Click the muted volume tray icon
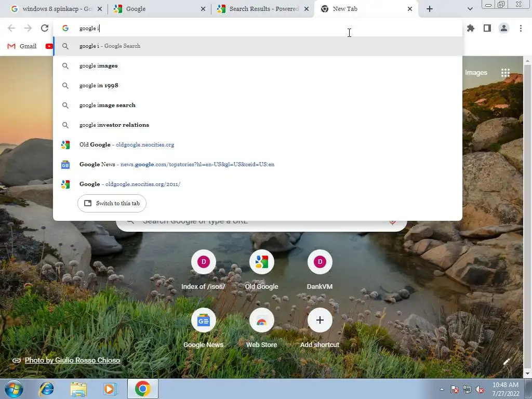This screenshot has width=532, height=399. [x=480, y=389]
